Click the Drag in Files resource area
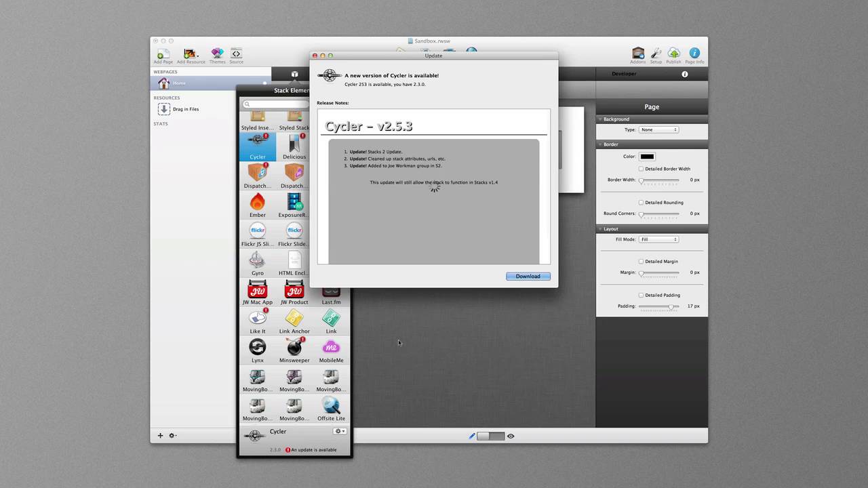868x488 pixels. [178, 109]
